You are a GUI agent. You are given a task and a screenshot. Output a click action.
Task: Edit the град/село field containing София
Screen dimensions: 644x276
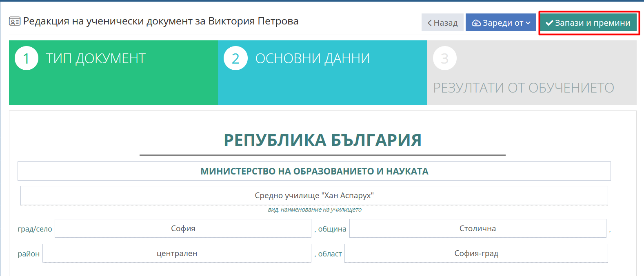click(x=183, y=229)
